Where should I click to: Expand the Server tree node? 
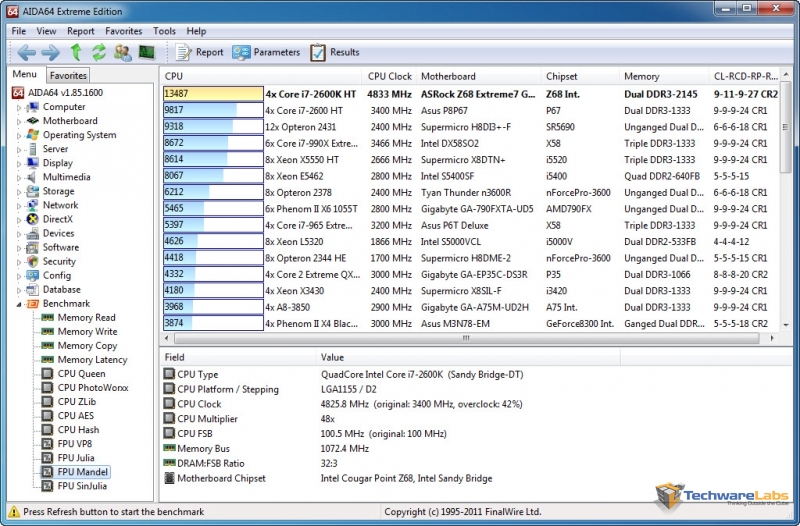[19, 149]
